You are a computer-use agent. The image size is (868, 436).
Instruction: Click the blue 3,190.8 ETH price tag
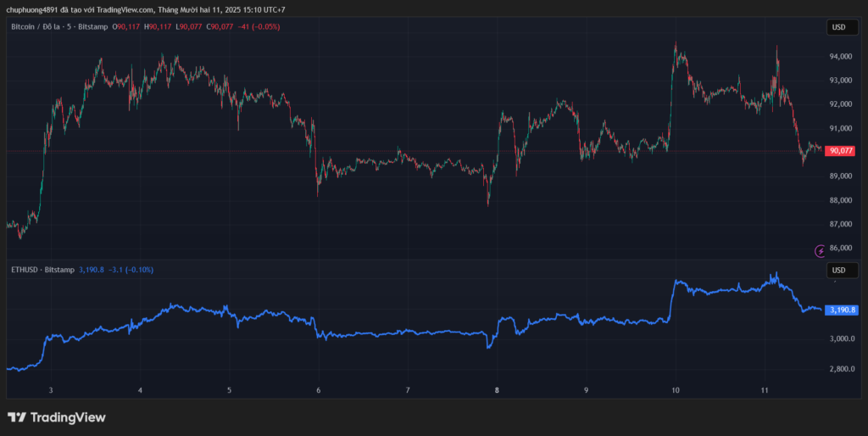tap(843, 310)
